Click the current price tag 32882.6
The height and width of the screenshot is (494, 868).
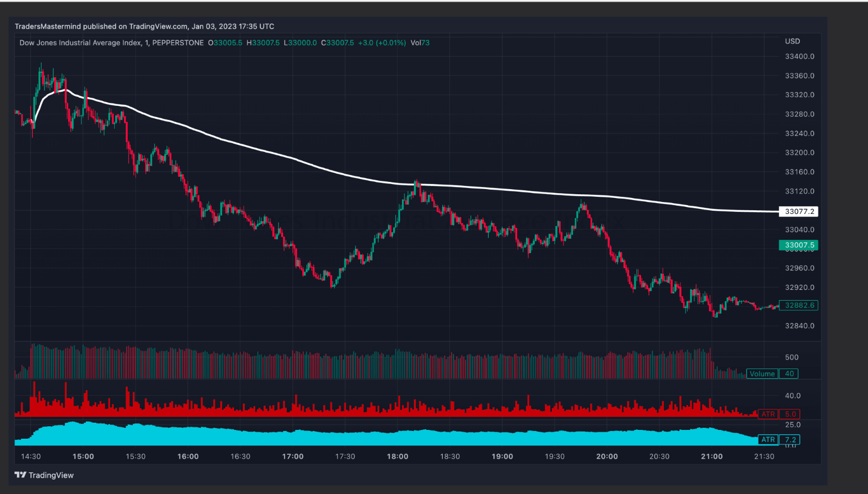(x=798, y=305)
